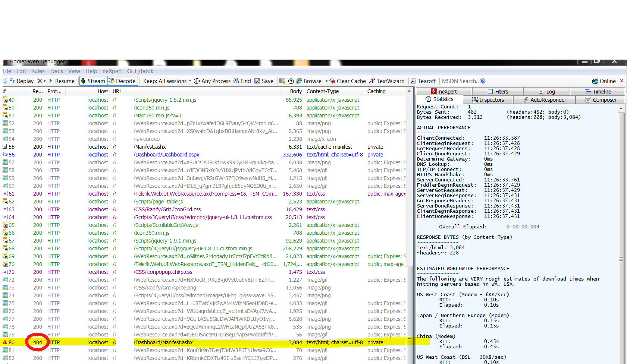Click the image icon of session 52

pos(5,123)
